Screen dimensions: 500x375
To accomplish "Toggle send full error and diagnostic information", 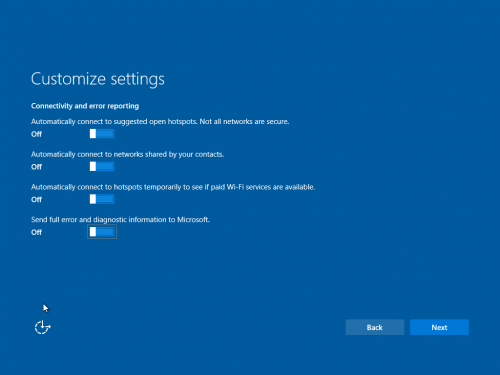I will pos(102,232).
